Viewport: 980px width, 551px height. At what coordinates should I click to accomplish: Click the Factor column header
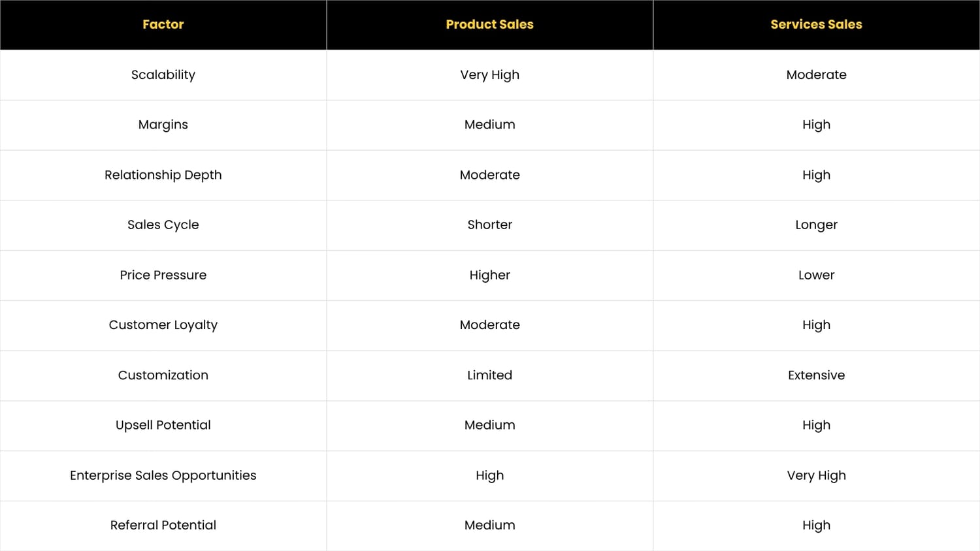[x=163, y=25]
